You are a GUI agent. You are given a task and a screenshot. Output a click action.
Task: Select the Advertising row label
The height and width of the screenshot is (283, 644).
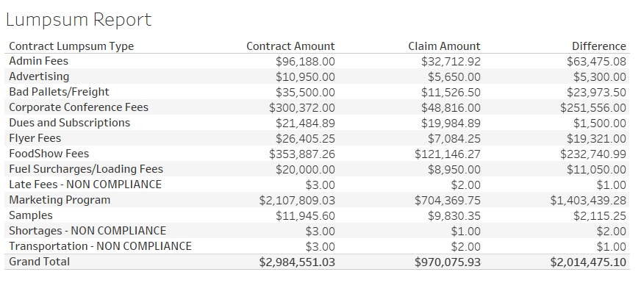(39, 76)
